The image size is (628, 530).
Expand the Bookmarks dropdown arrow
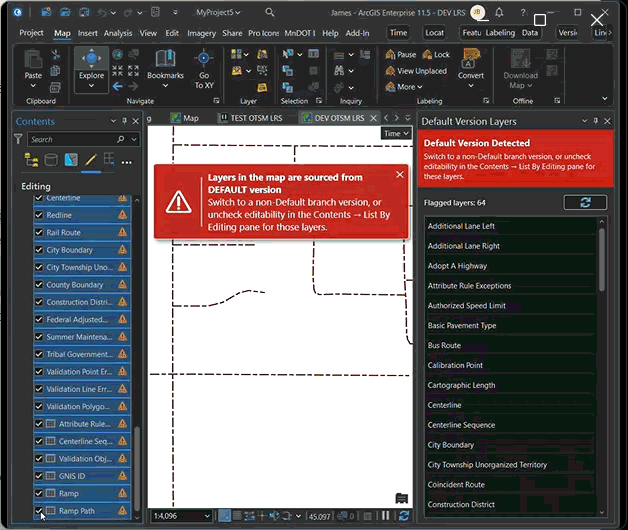click(165, 86)
